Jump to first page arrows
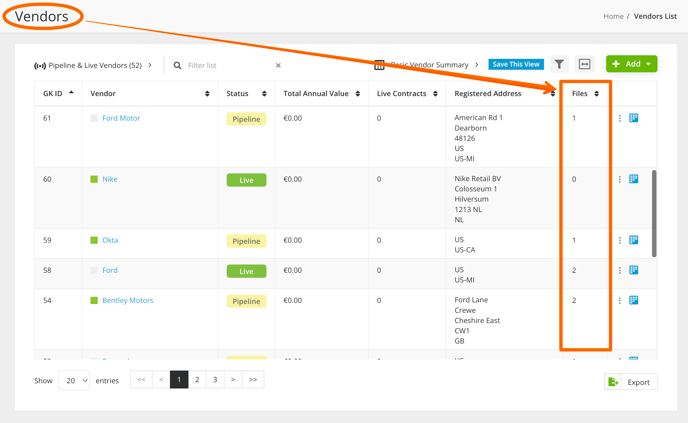 (141, 380)
